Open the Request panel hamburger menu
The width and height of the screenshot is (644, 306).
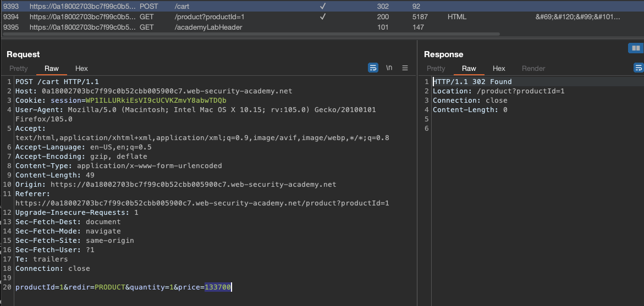click(x=405, y=68)
